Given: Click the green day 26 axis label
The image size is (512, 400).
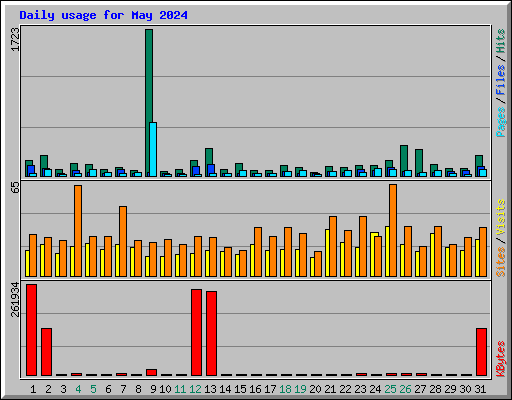Looking at the screenshot, I should (x=405, y=389).
